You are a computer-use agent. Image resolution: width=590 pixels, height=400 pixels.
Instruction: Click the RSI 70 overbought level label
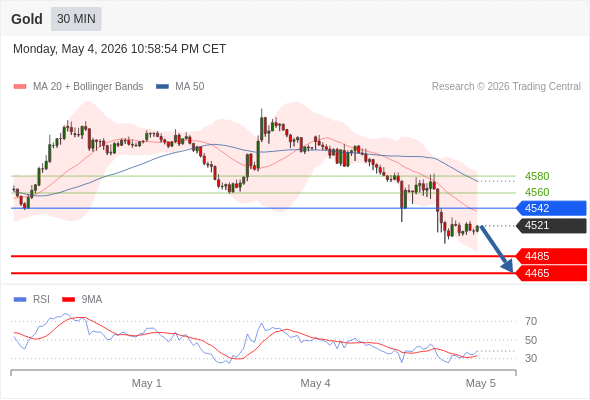coord(531,321)
